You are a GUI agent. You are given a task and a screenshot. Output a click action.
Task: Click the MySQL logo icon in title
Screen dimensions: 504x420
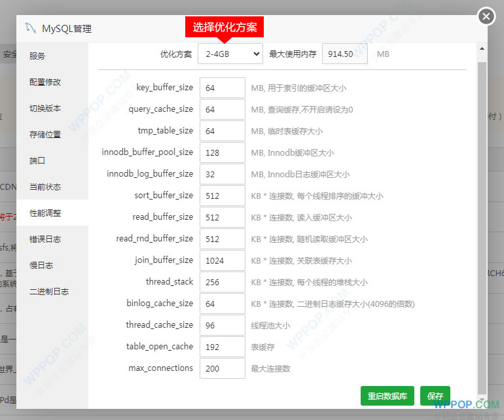(x=30, y=28)
